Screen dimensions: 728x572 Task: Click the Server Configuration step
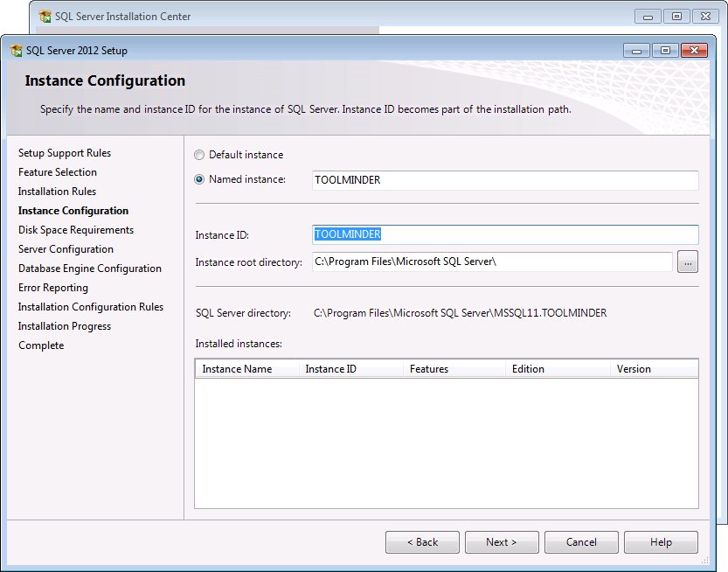click(66, 249)
